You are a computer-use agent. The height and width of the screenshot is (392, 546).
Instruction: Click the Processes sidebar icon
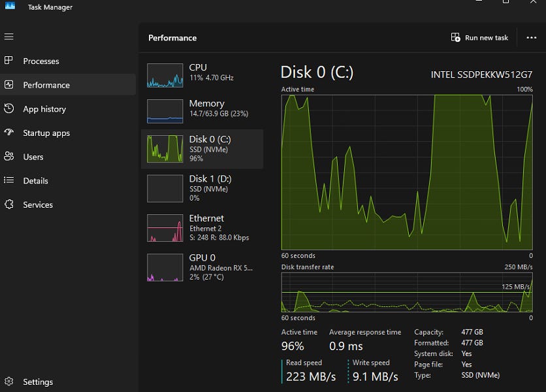[x=8, y=61]
